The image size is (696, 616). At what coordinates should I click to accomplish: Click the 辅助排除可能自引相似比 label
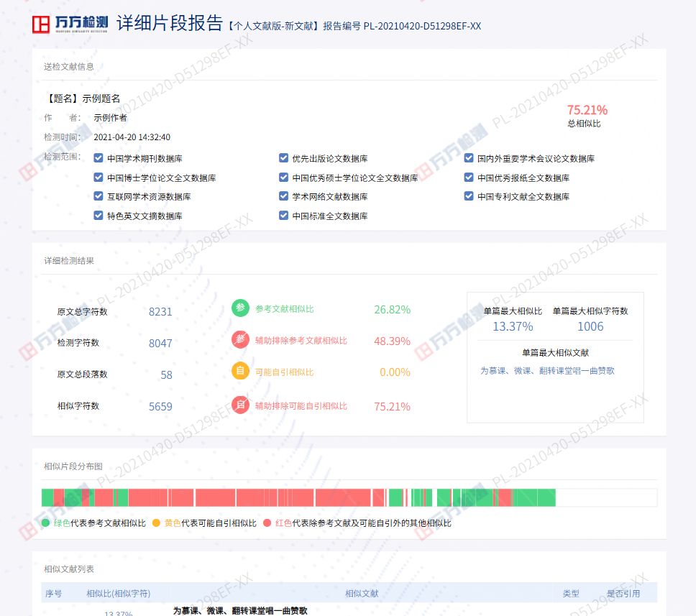(301, 405)
